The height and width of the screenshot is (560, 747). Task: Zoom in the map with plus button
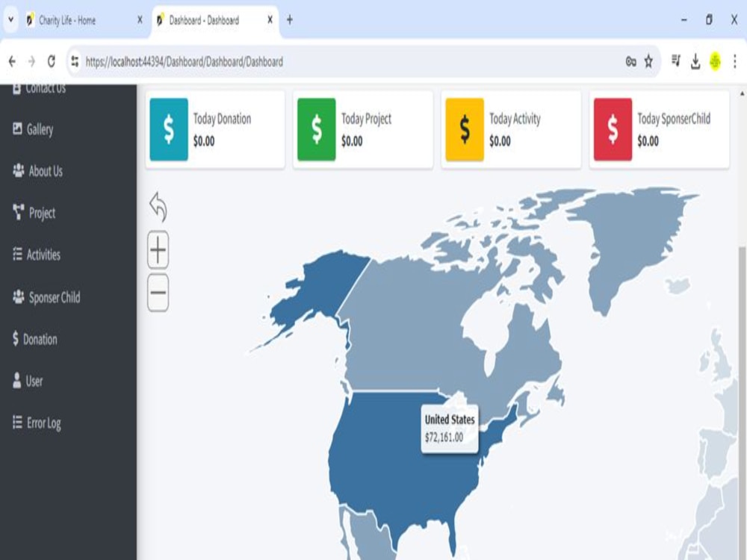pos(158,250)
